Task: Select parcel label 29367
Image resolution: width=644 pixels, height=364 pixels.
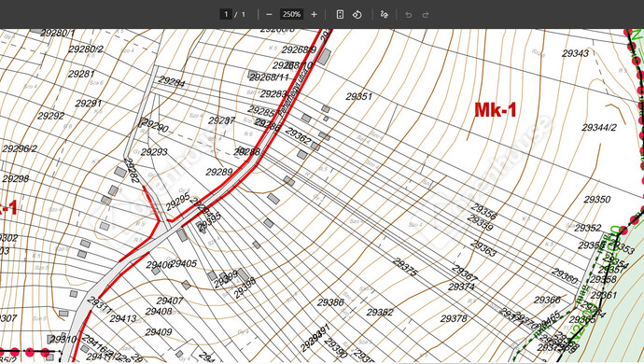Action: 464,273
